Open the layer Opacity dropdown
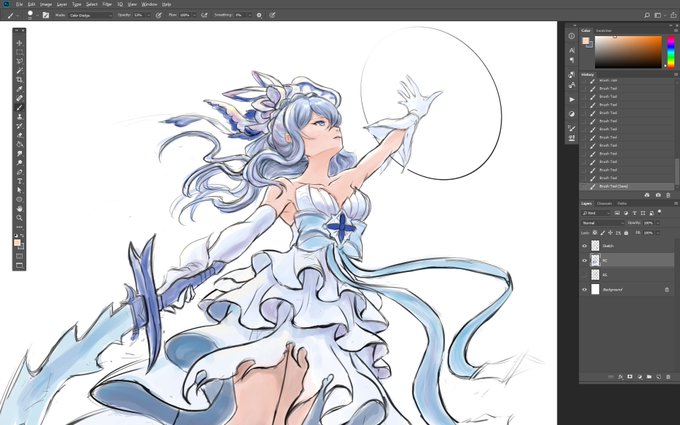 coord(658,223)
